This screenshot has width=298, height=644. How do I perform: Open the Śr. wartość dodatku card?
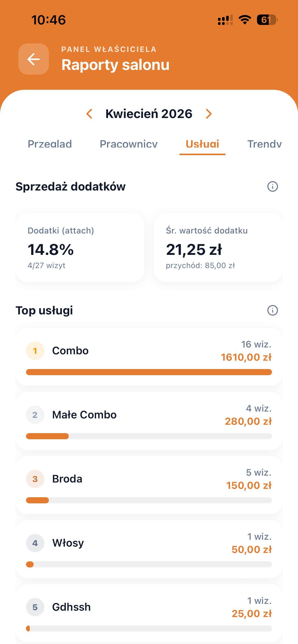(218, 247)
